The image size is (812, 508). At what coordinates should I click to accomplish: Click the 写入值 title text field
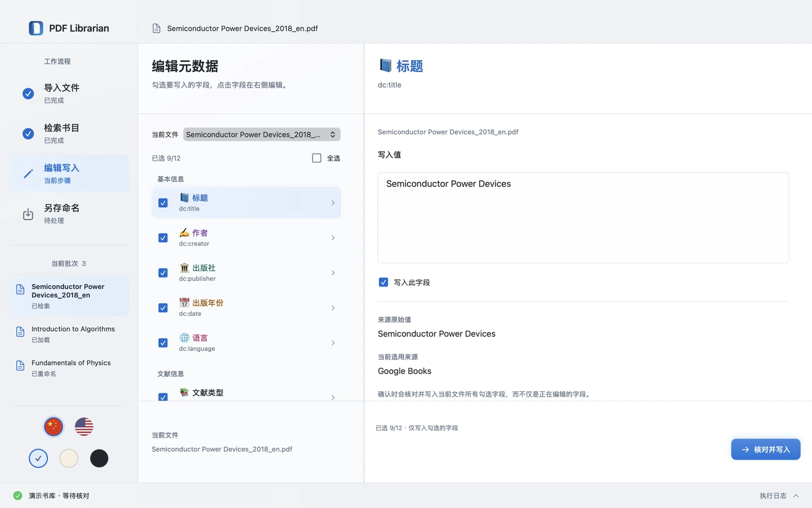[583, 218]
